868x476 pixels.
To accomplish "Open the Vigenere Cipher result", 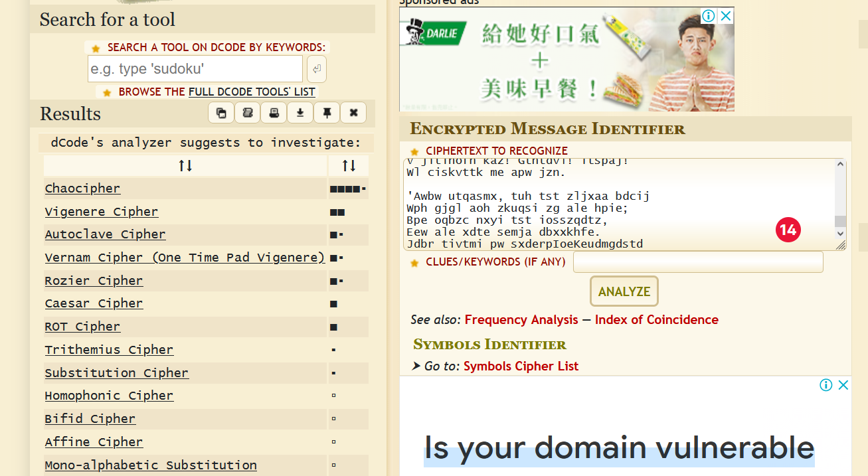I will 102,212.
